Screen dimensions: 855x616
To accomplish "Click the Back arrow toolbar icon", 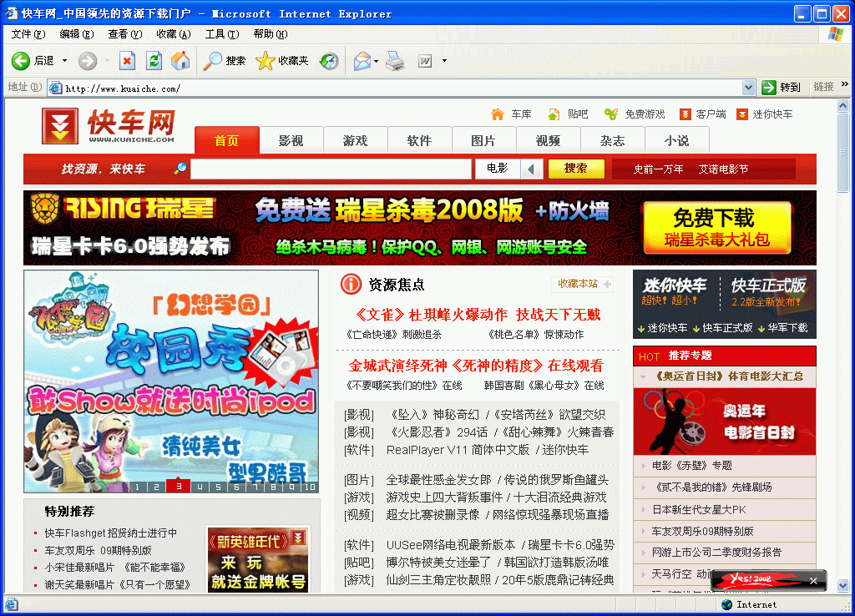I will point(21,60).
